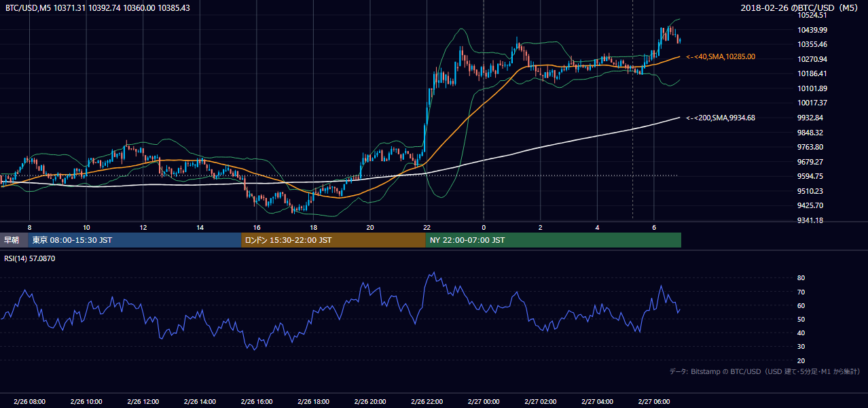Select the 200 SMA label 9934.68

721,118
